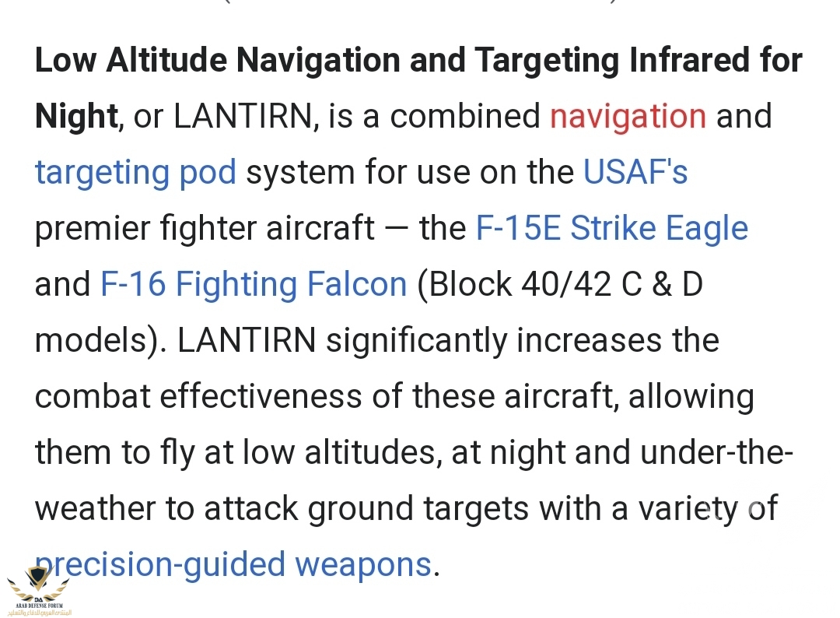Go to the 'F-15E Strike Eagle' article link
Image resolution: width=840 pixels, height=618 pixels.
pyautogui.click(x=611, y=229)
